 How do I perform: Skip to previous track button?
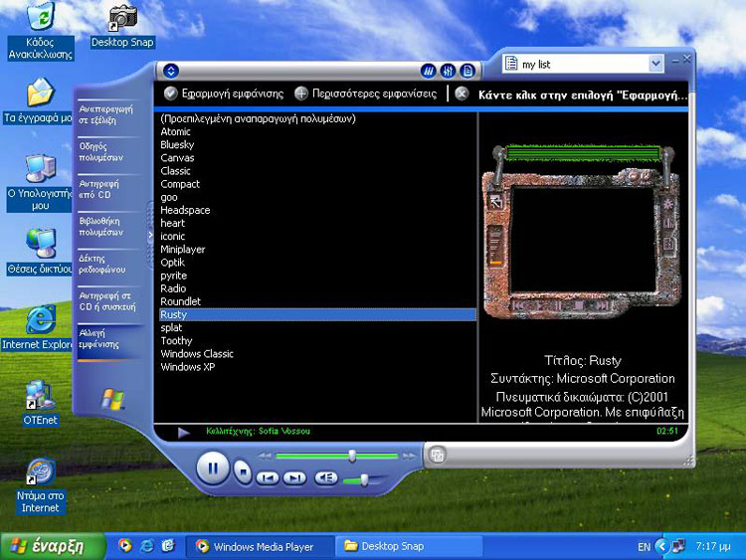point(268,478)
